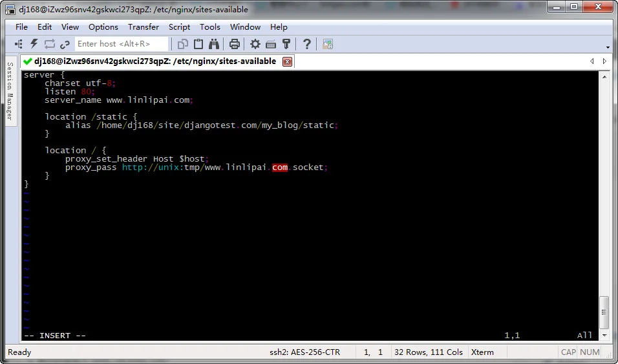This screenshot has width=618, height=364.
Task: Click the application icon in the title bar
Action: pyautogui.click(x=10, y=8)
